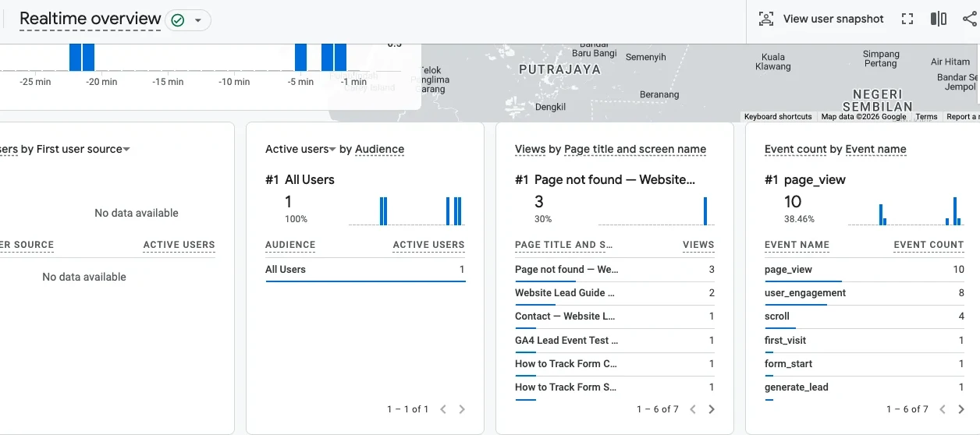
Task: Open the Realtime overview status dropdown
Action: [x=198, y=19]
